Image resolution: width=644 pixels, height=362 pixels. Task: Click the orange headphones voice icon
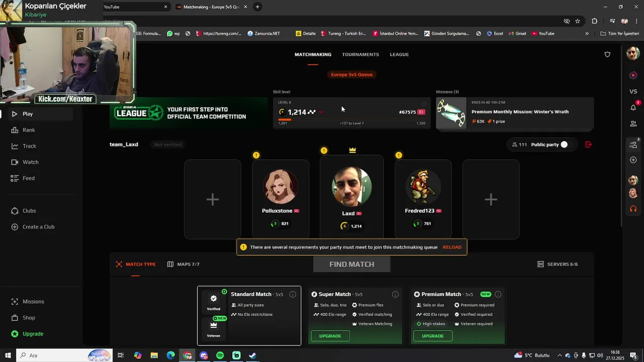633,209
